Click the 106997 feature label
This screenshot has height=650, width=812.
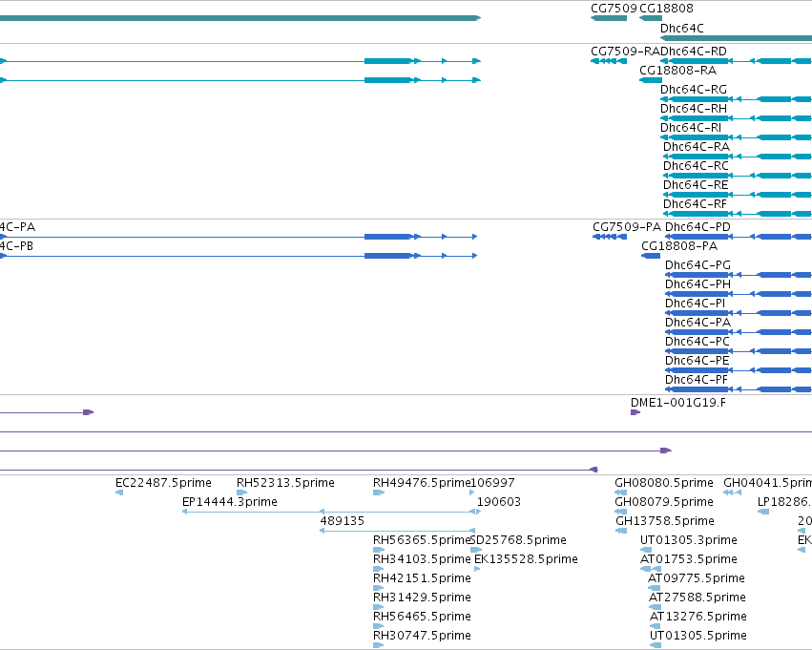pos(492,483)
